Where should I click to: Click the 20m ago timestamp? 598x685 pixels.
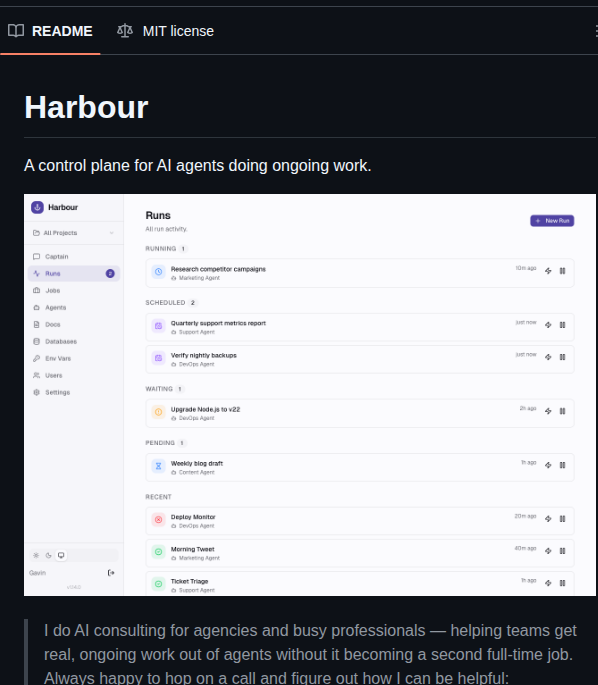[x=525, y=516]
